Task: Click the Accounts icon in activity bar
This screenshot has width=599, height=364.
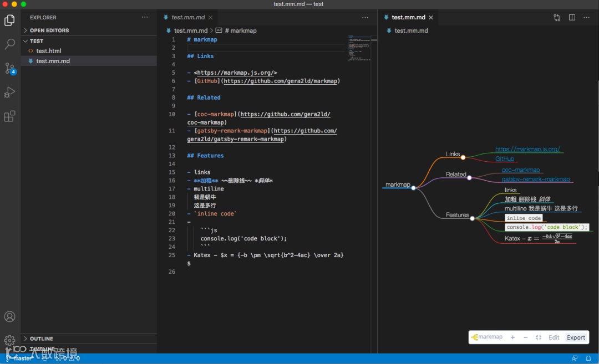Action: 9,317
